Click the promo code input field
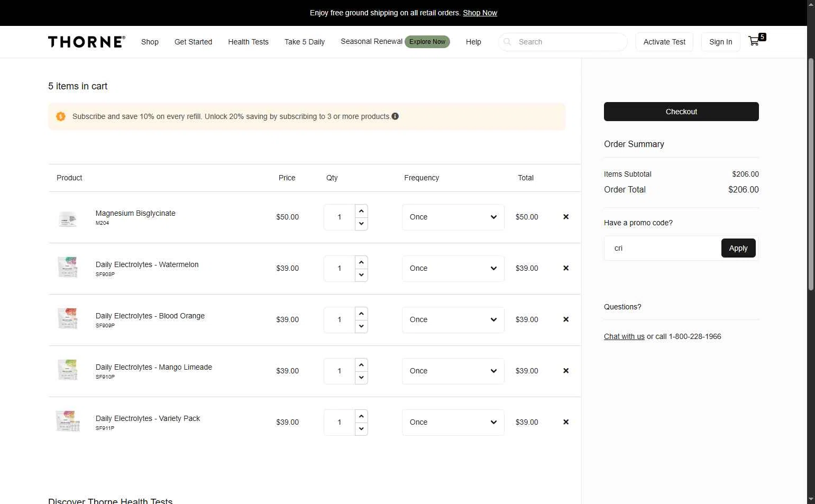This screenshot has height=504, width=815. (662, 248)
